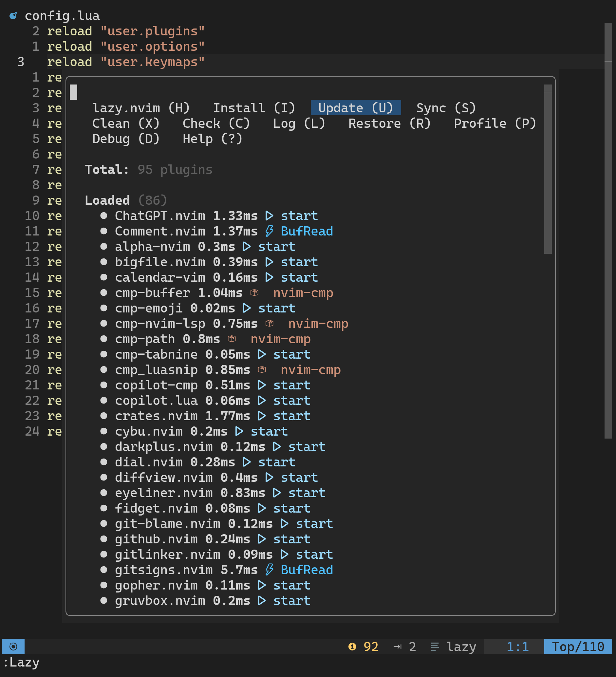This screenshot has width=616, height=677.
Task: Click the main editor scrollbar at right edge
Action: pyautogui.click(x=608, y=230)
